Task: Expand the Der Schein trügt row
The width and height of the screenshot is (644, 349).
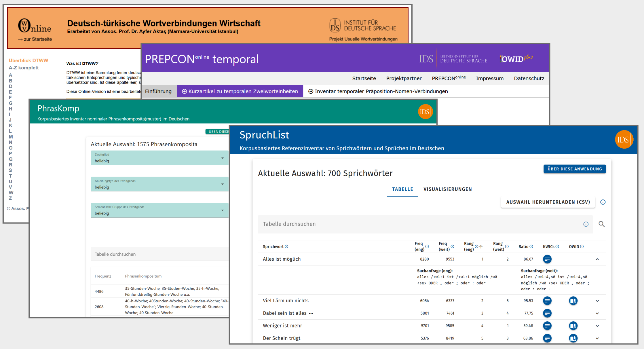Action: pos(597,338)
